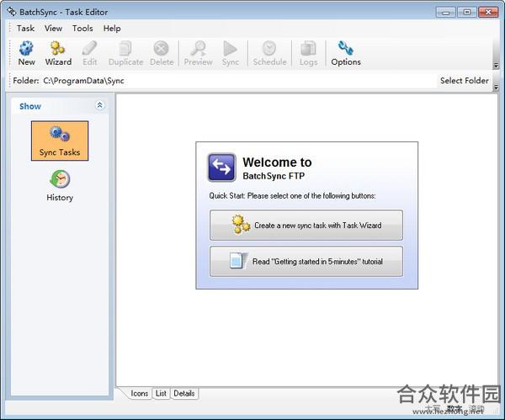Viewport: 505px width, 420px height.
Task: Collapse the Show panel with the chevron
Action: point(100,105)
